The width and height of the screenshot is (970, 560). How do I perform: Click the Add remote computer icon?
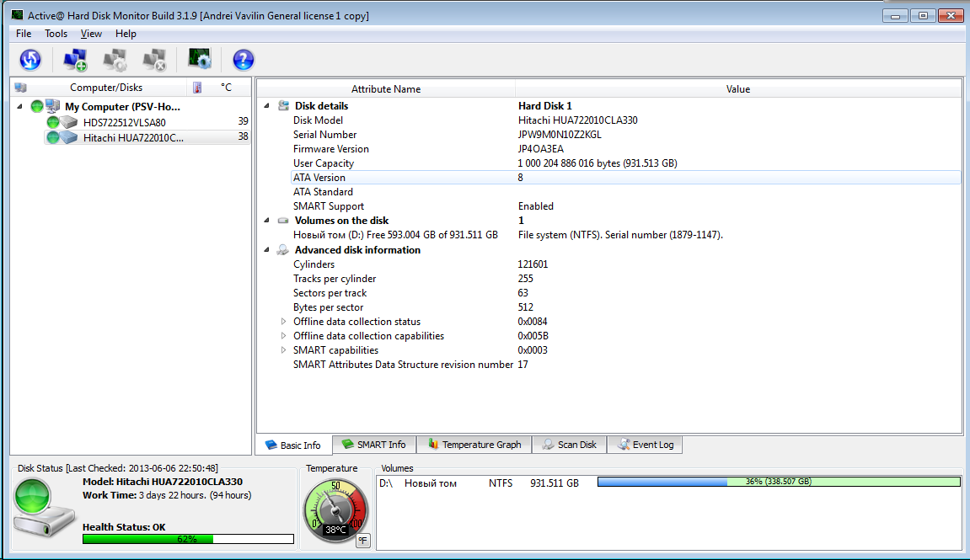pos(75,59)
